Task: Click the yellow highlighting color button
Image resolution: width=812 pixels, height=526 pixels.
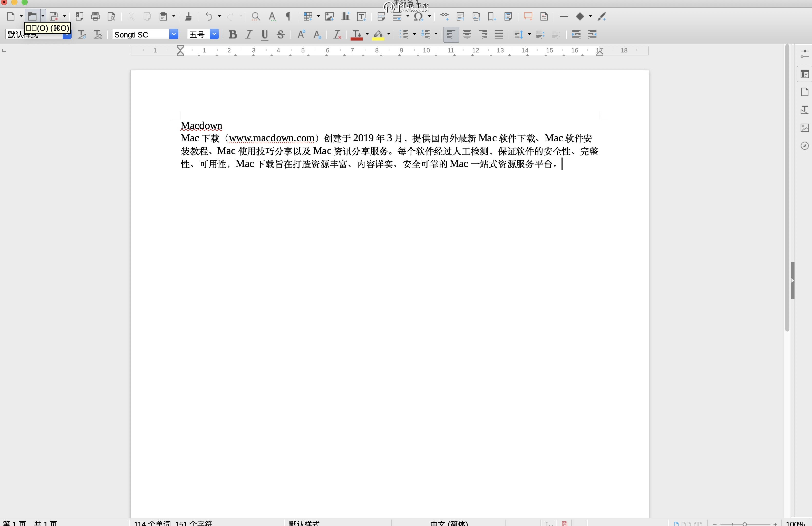Action: (x=378, y=34)
